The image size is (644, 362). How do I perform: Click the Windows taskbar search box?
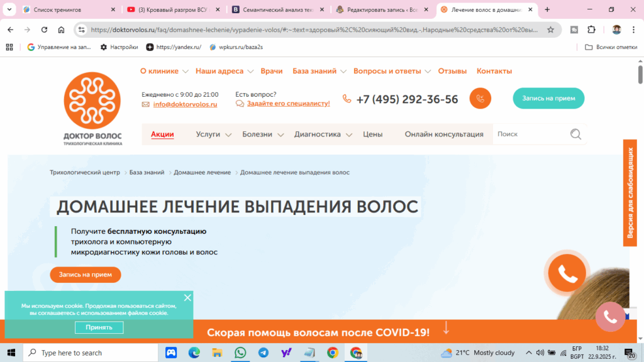[91, 353]
